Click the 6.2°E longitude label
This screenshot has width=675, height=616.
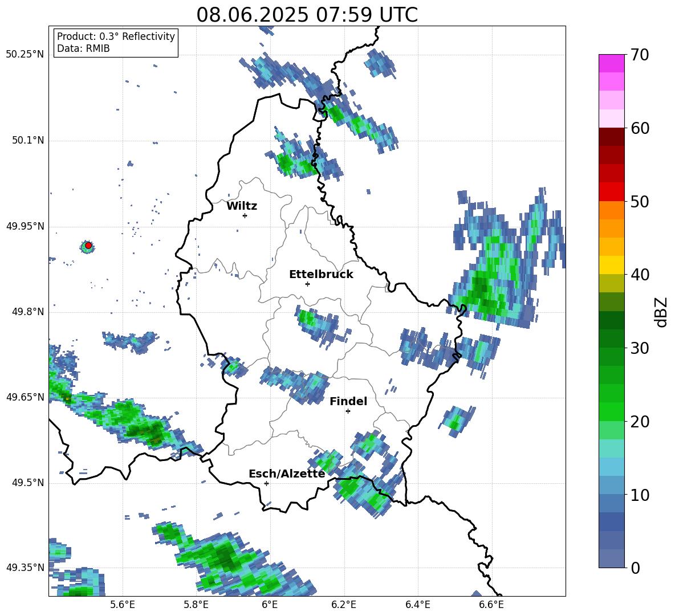344,605
